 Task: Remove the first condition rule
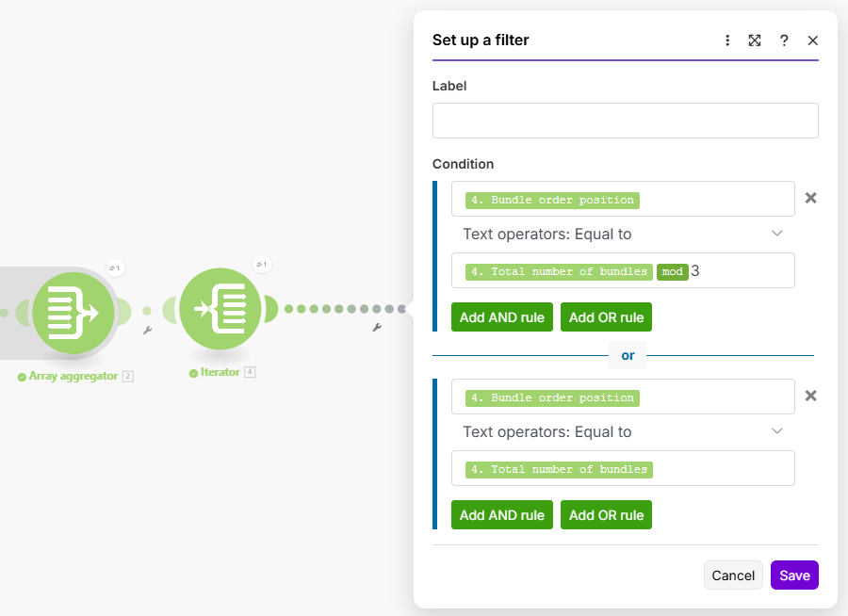810,198
